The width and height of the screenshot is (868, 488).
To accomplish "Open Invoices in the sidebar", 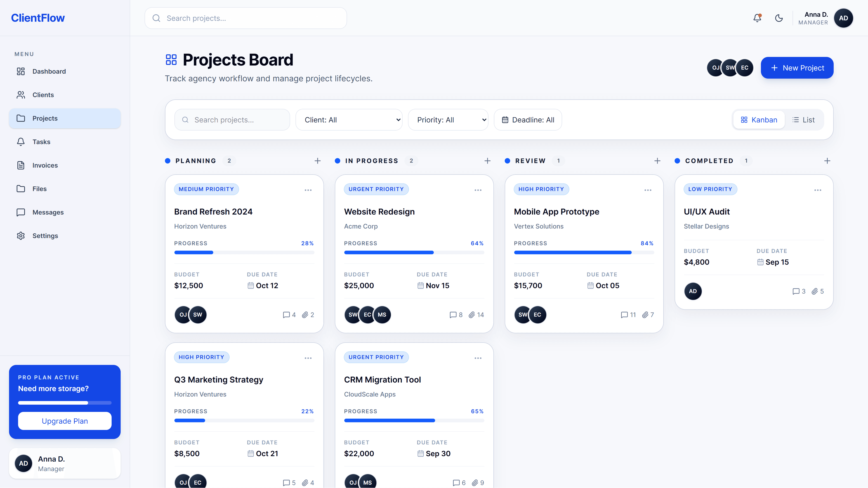I will tap(65, 165).
